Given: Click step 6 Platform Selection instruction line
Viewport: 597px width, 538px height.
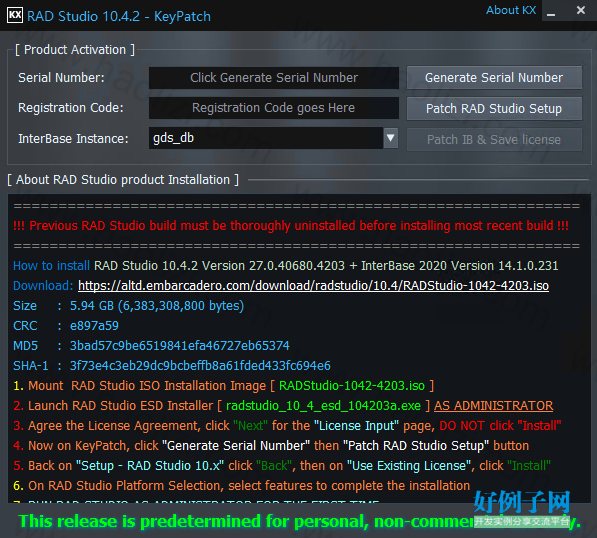Looking at the screenshot, I should [x=241, y=485].
